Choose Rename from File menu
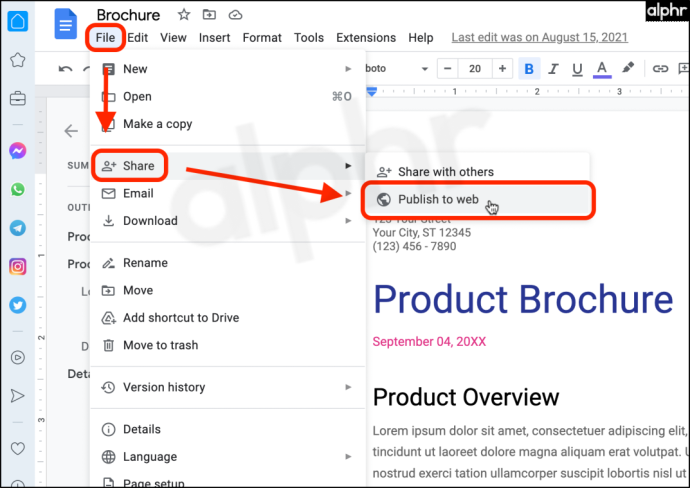 point(228,263)
